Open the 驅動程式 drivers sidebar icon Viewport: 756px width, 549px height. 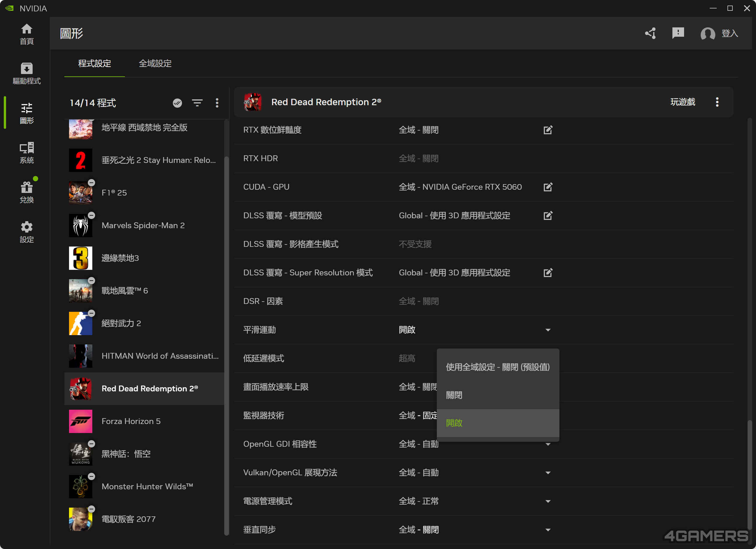click(x=27, y=73)
